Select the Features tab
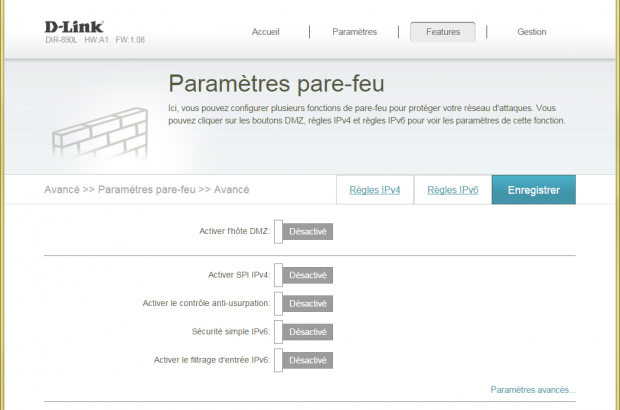 tap(443, 32)
